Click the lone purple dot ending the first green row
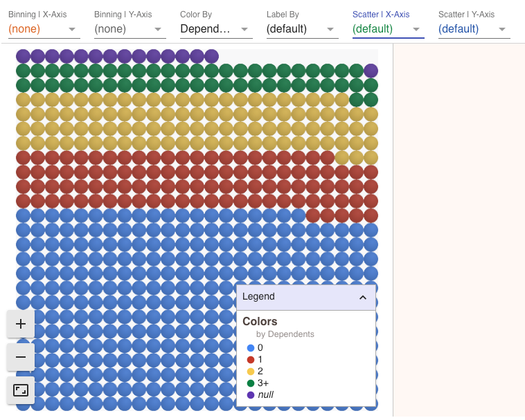This screenshot has height=420, width=525. [371, 71]
